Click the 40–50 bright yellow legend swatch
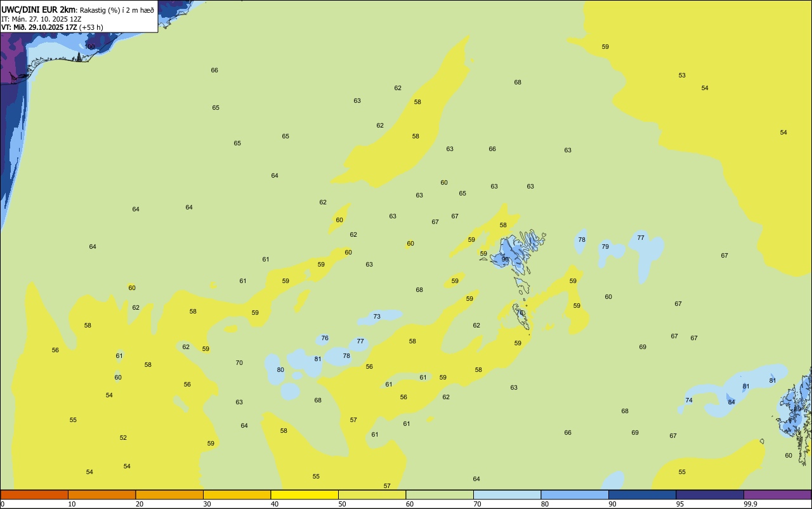 point(304,494)
